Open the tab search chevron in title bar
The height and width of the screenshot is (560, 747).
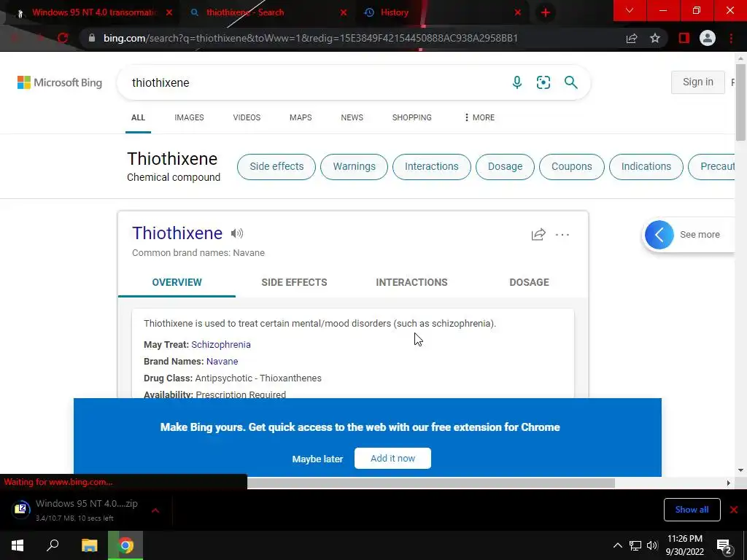point(630,10)
